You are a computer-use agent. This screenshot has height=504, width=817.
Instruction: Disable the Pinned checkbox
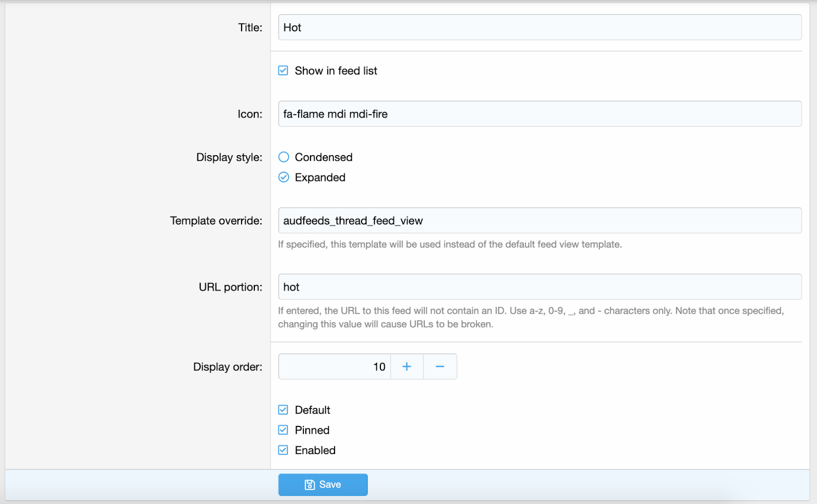coord(283,430)
